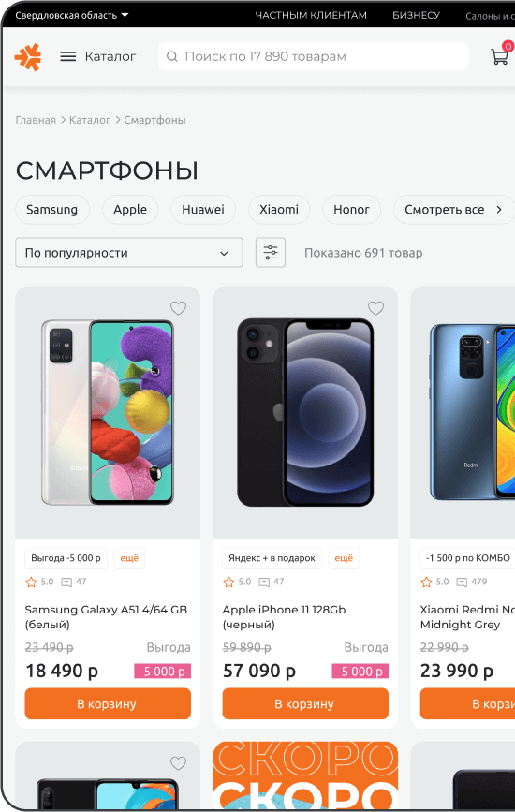This screenshot has height=812, width=515.
Task: Select the Xiaomi brand filter chip
Action: pos(279,209)
